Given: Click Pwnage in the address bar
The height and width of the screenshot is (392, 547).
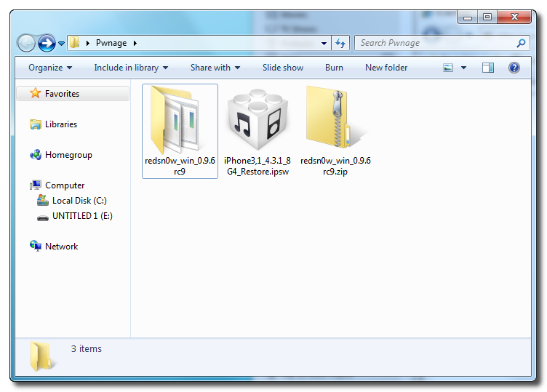Looking at the screenshot, I should (111, 43).
